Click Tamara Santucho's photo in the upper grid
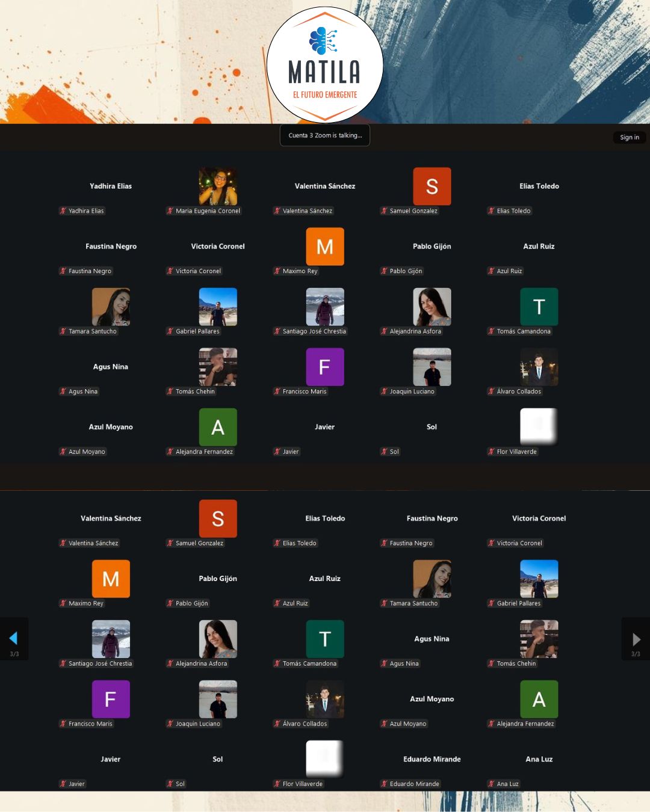This screenshot has height=812, width=650. pos(111,307)
